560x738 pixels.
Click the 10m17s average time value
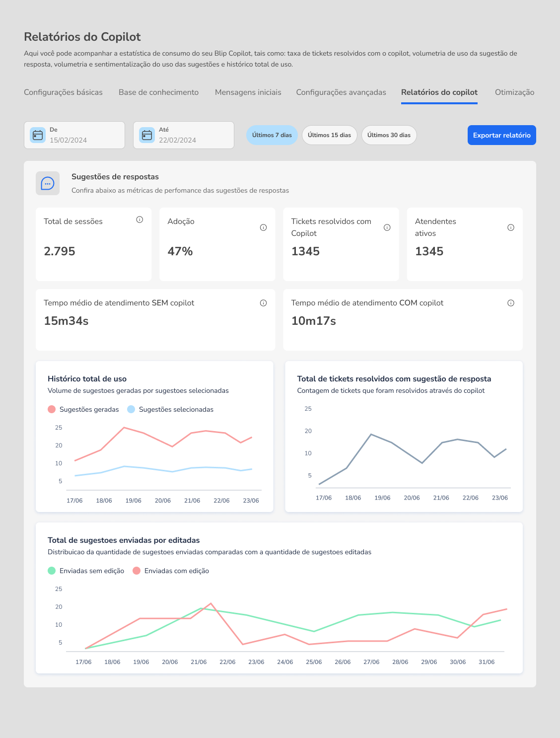[x=314, y=321]
